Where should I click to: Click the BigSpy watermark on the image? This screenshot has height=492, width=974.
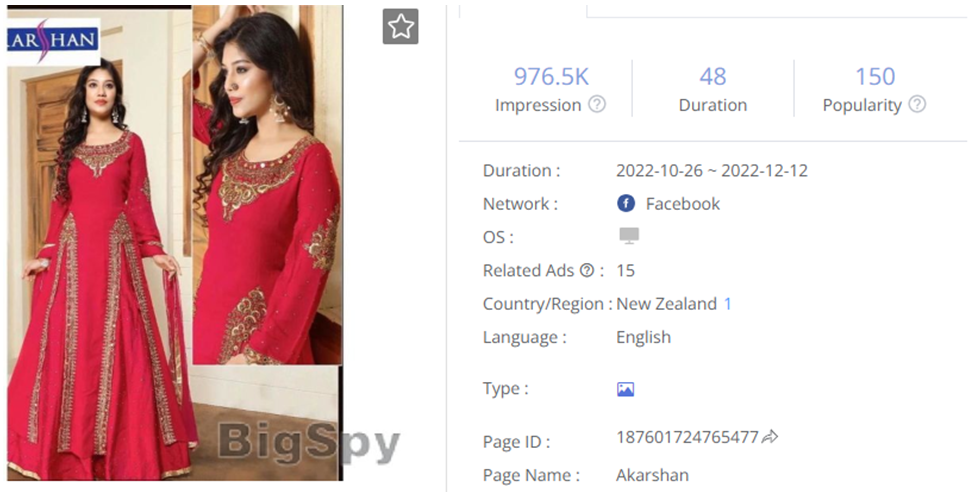(309, 443)
